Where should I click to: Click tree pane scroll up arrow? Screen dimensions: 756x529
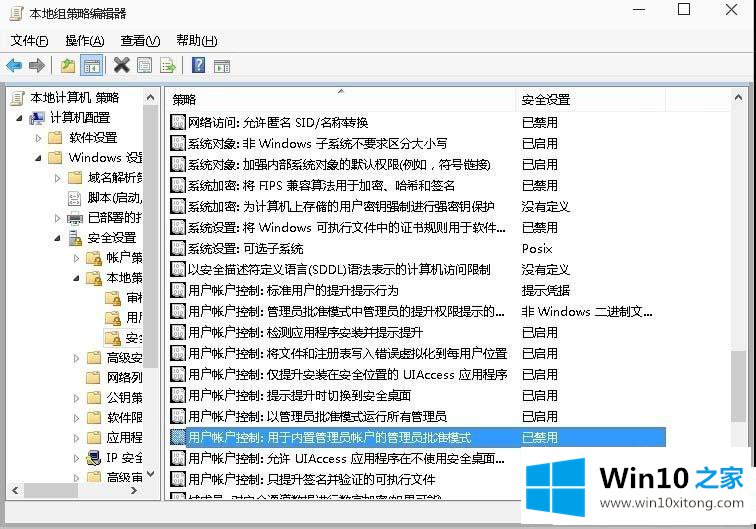click(x=150, y=98)
